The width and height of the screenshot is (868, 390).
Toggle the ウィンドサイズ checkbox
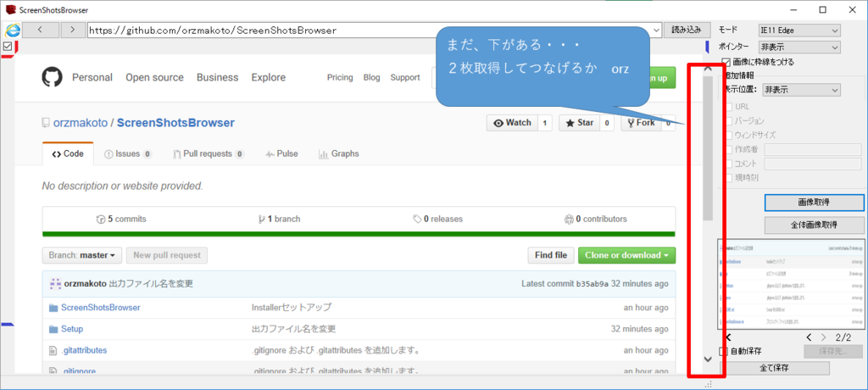pos(728,135)
